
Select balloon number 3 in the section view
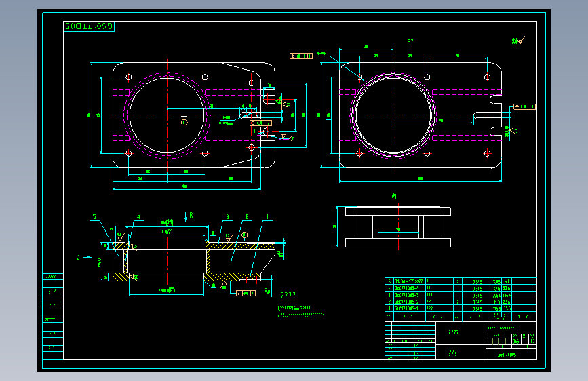[x=227, y=217]
